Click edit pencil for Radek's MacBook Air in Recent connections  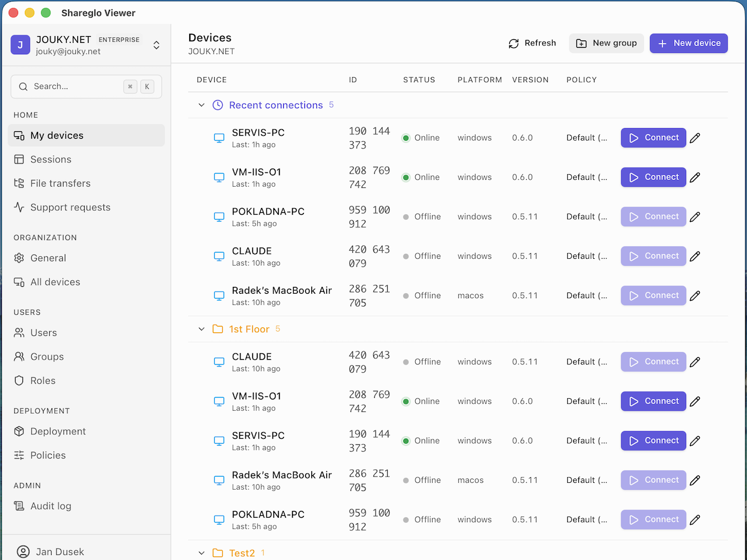[x=695, y=296]
